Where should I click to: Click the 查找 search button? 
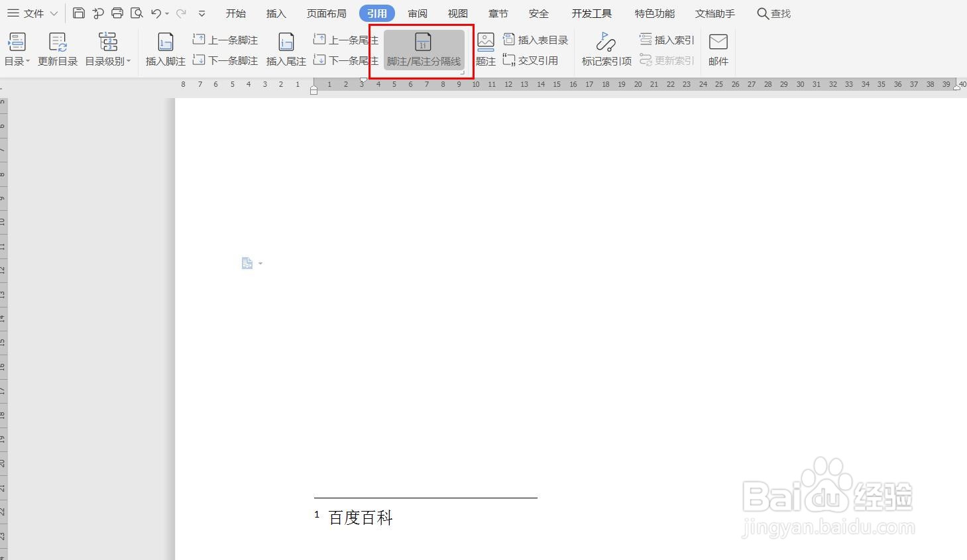[774, 13]
